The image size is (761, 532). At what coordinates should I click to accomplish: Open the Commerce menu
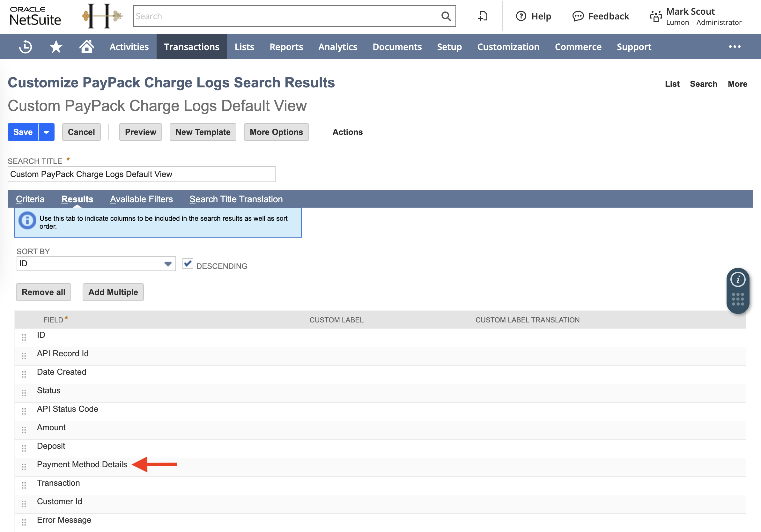pos(578,47)
